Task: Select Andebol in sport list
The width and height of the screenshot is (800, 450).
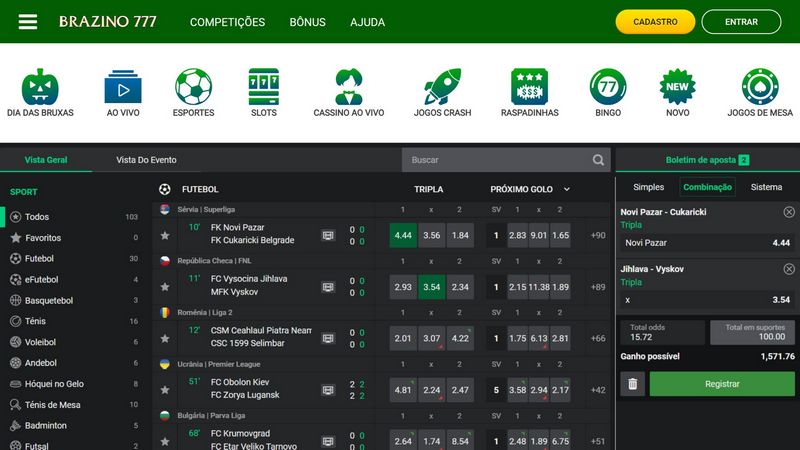Action: pos(74,363)
